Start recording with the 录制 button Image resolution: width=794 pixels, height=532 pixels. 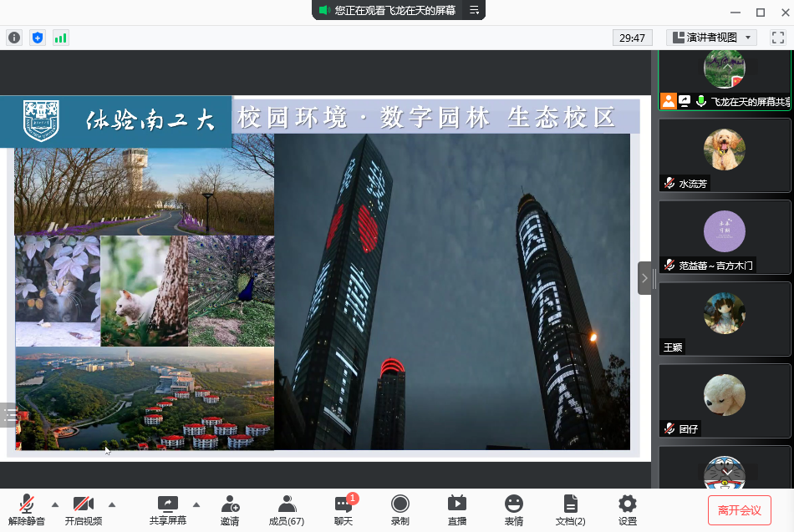(x=400, y=509)
